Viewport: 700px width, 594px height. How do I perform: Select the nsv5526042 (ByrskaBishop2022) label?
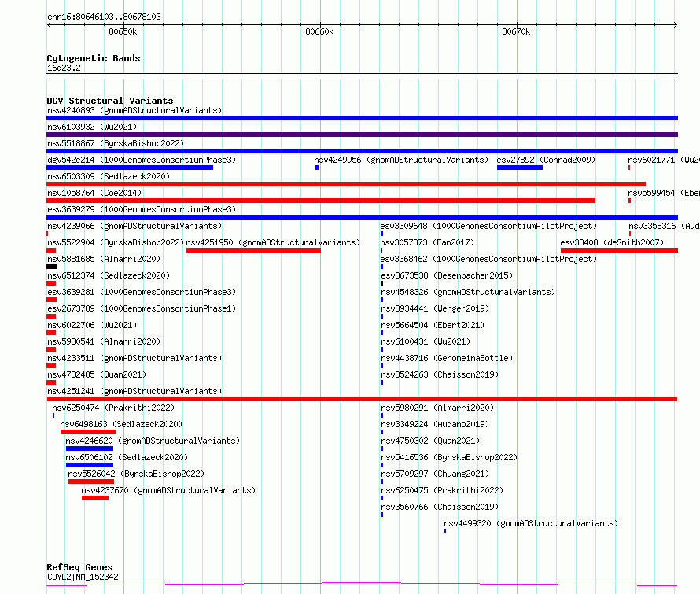136,474
